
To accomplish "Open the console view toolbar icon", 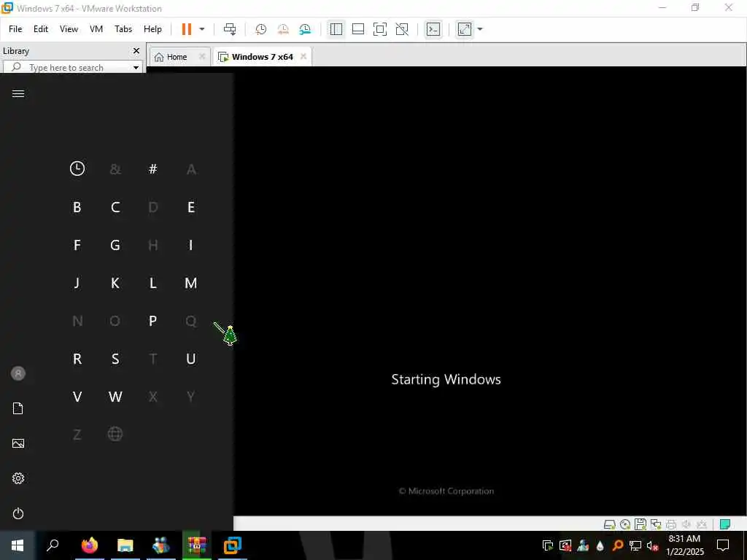I will [x=433, y=29].
